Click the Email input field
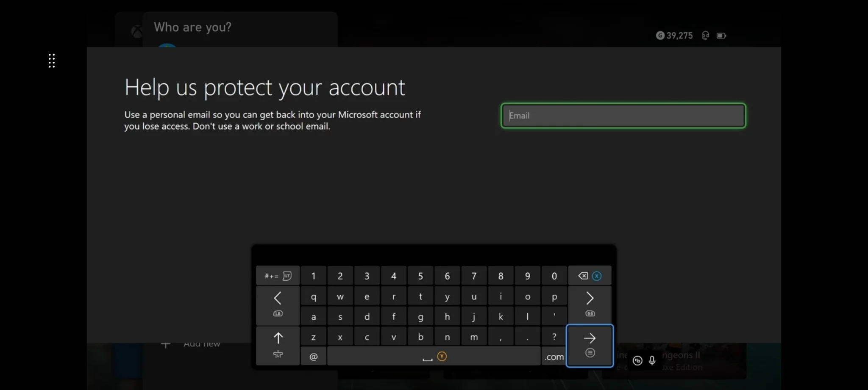Viewport: 868px width, 390px height. point(623,115)
